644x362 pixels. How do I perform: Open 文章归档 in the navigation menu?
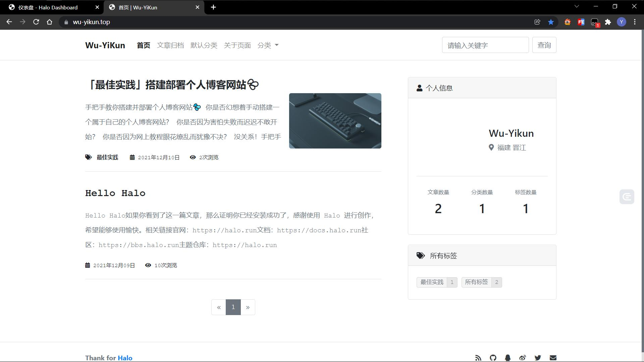coord(170,45)
